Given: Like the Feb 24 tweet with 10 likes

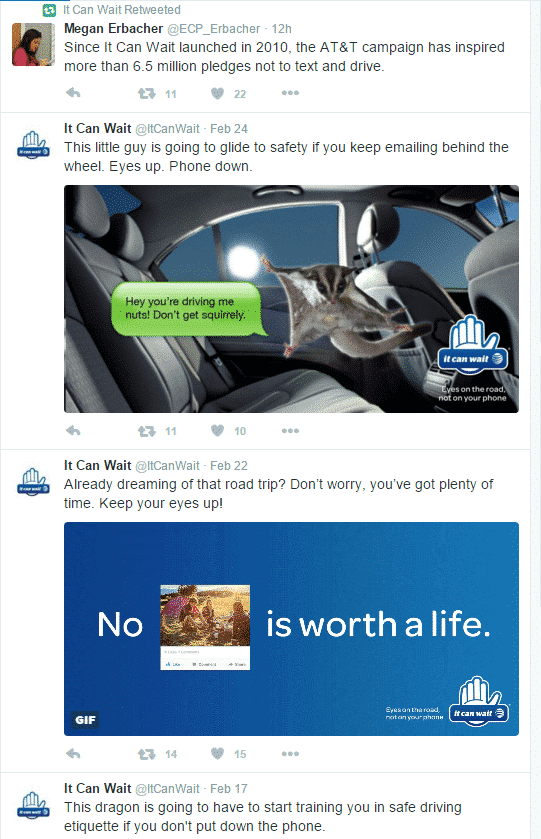Looking at the screenshot, I should (x=217, y=431).
